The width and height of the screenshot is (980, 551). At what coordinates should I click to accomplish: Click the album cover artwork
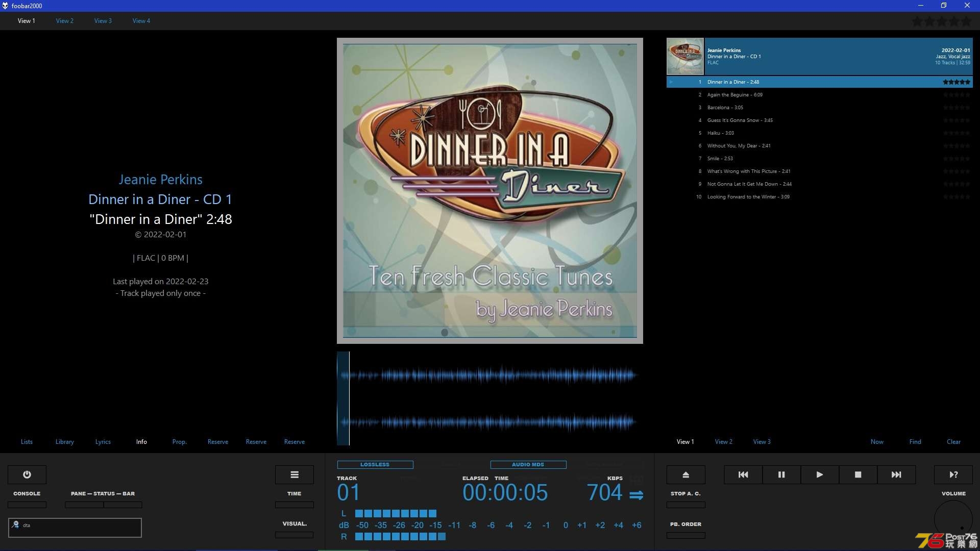coord(490,191)
